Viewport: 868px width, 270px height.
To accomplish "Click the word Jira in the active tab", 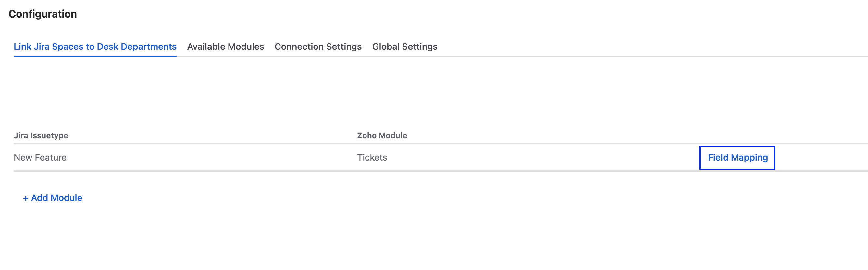I will pos(41,47).
